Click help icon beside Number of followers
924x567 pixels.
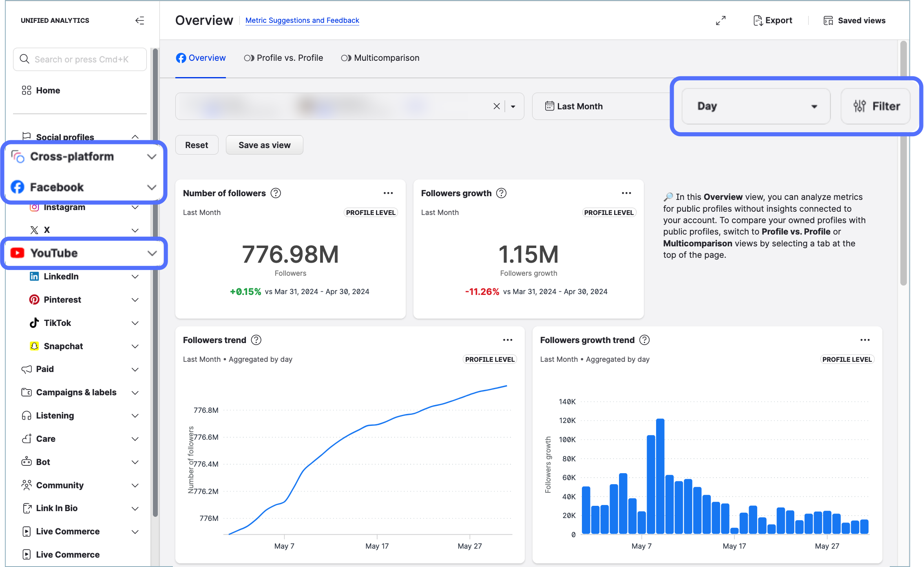[276, 193]
